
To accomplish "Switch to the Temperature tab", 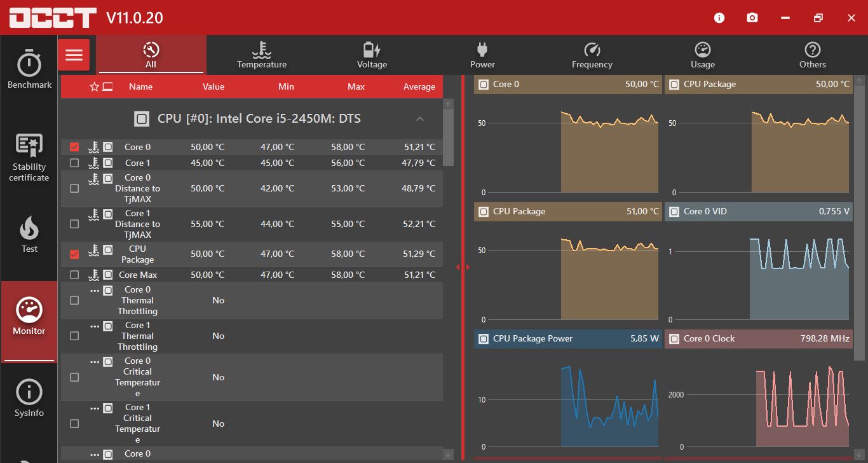I will (262, 55).
